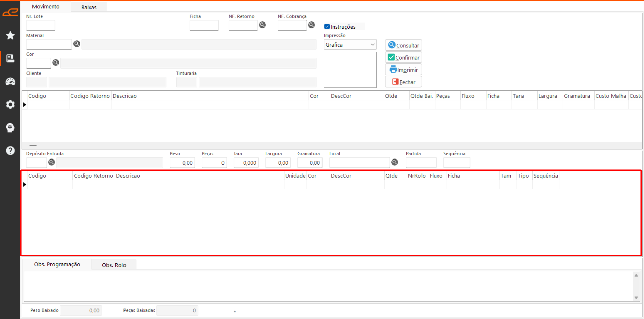
Task: Click the search icon next to NF. Retorno
Action: click(262, 25)
